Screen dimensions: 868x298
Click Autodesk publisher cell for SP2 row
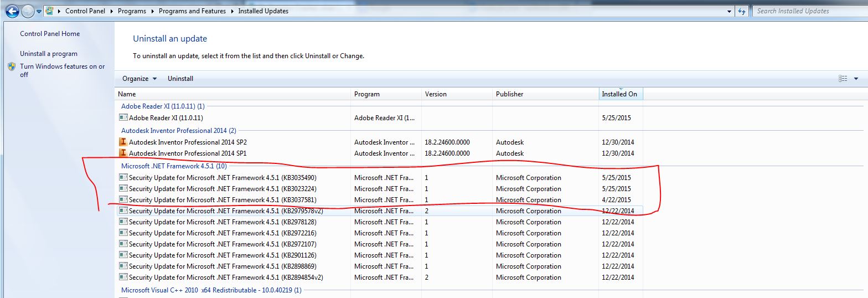click(510, 142)
